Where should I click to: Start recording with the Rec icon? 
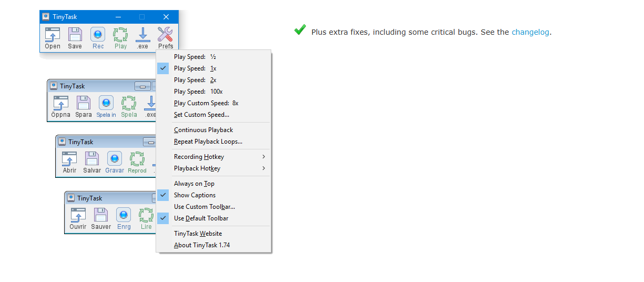(x=98, y=35)
